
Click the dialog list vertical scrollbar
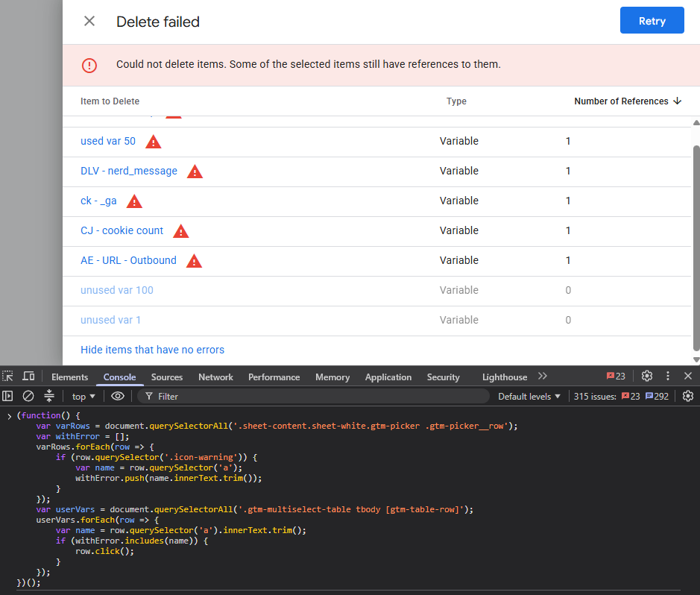click(696, 248)
